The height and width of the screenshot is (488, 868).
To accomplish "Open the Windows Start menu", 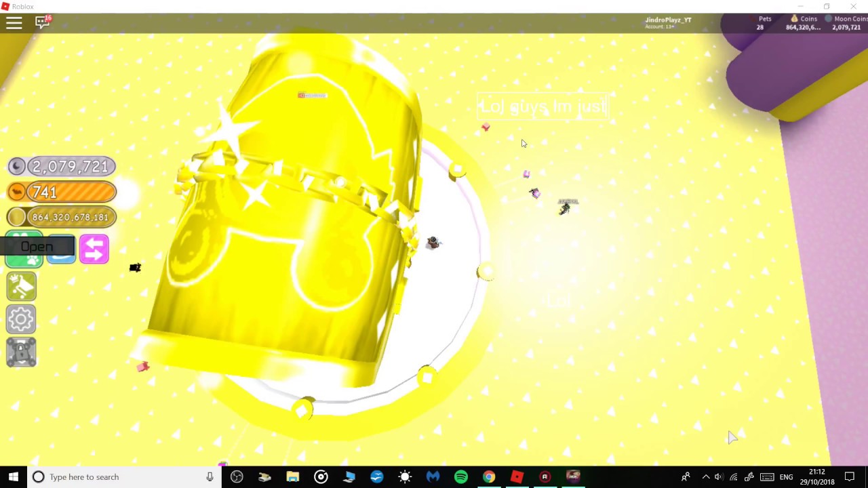I will tap(14, 476).
